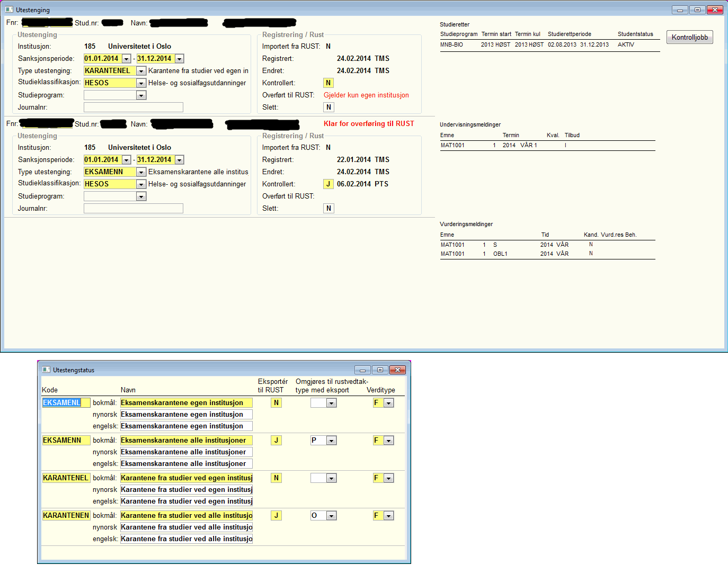The image size is (728, 565).
Task: Open rustvedtaktype dropdown showing P
Action: pyautogui.click(x=331, y=441)
